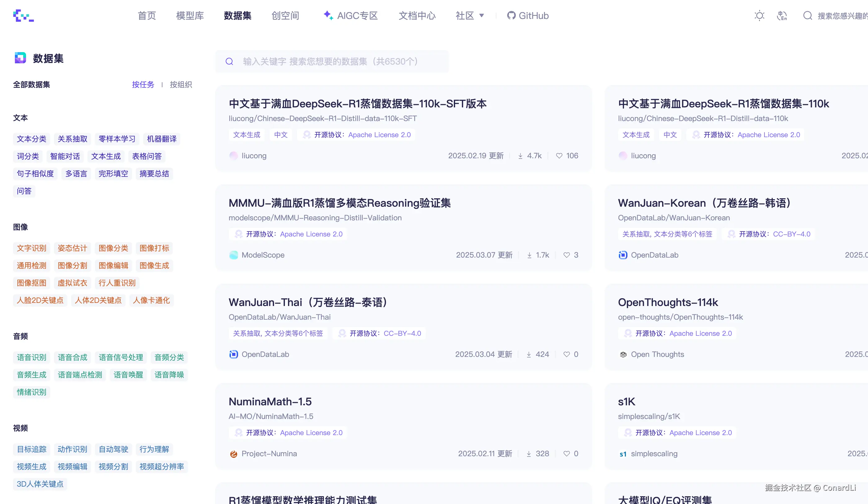Screen dimensions: 868x504
Task: Click the s1 simplescaling organization icon
Action: (x=623, y=454)
